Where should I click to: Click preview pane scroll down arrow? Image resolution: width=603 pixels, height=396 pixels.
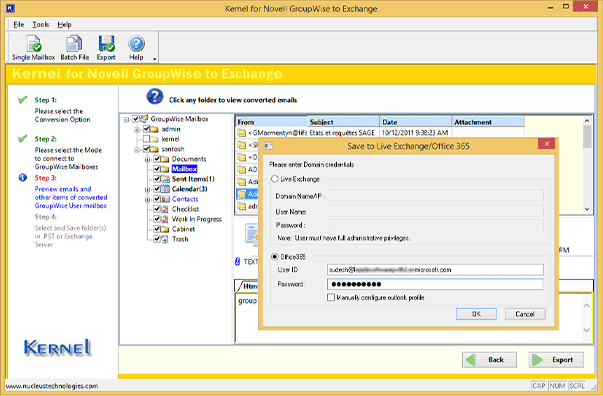(x=587, y=330)
